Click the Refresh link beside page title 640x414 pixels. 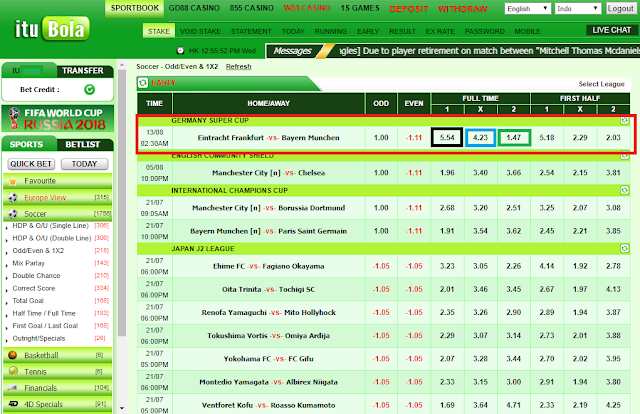pos(238,67)
